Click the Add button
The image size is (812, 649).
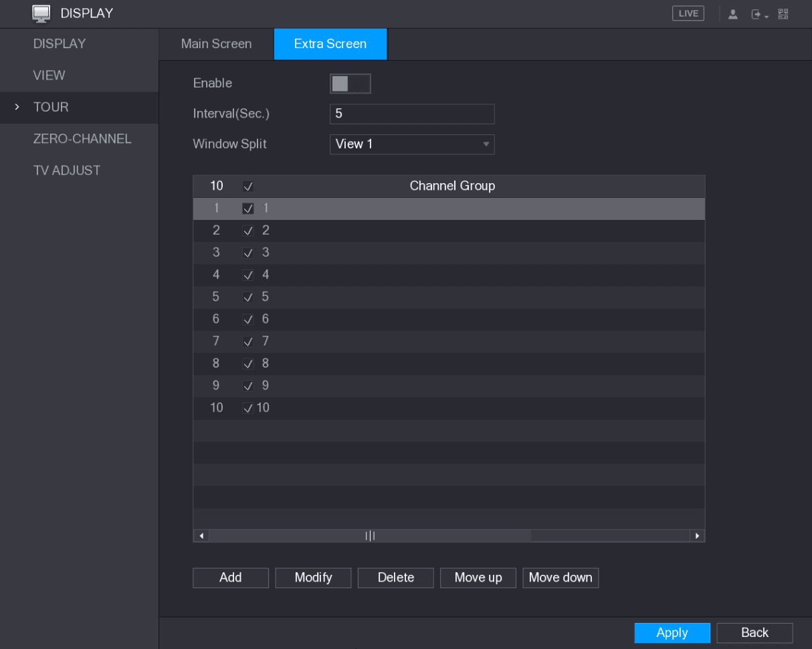231,577
